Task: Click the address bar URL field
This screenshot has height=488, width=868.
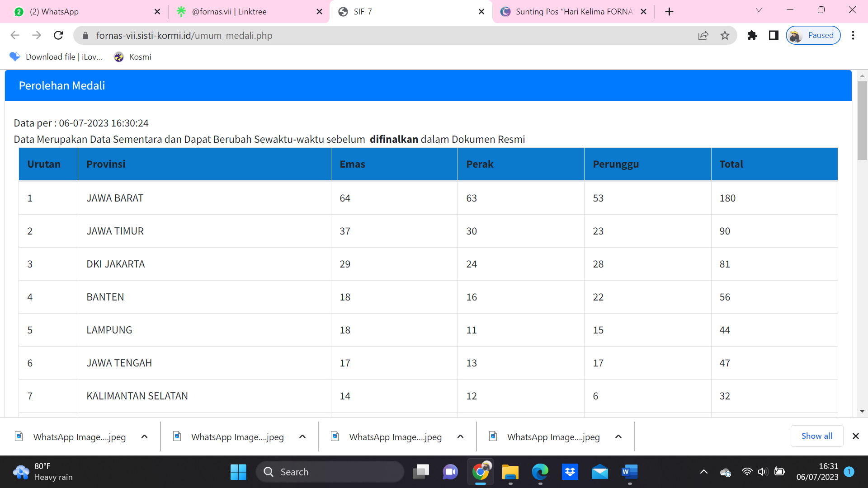Action: (x=362, y=35)
